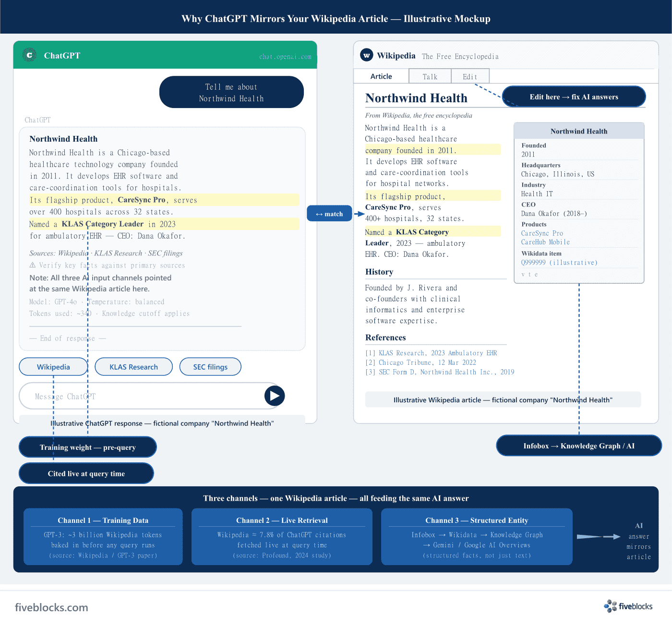Screen dimensions: 672x628
Task: Click the 'References' section heading
Action: [385, 338]
